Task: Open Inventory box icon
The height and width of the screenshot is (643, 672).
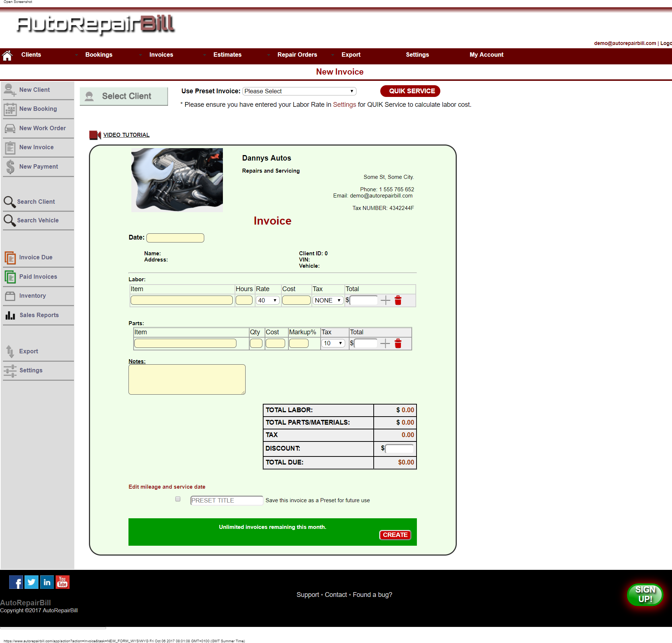Action: (x=10, y=296)
